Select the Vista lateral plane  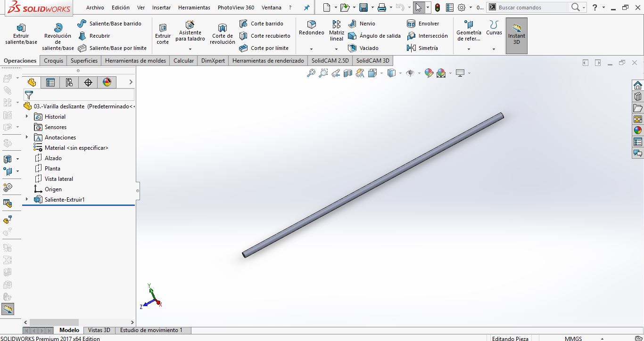[x=54, y=179]
